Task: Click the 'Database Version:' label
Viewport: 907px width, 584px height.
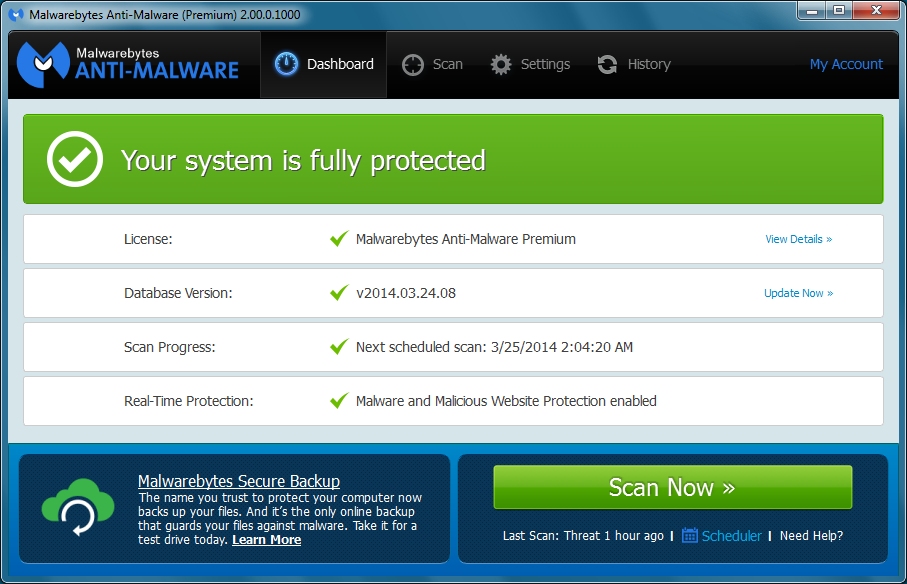Action: (178, 293)
